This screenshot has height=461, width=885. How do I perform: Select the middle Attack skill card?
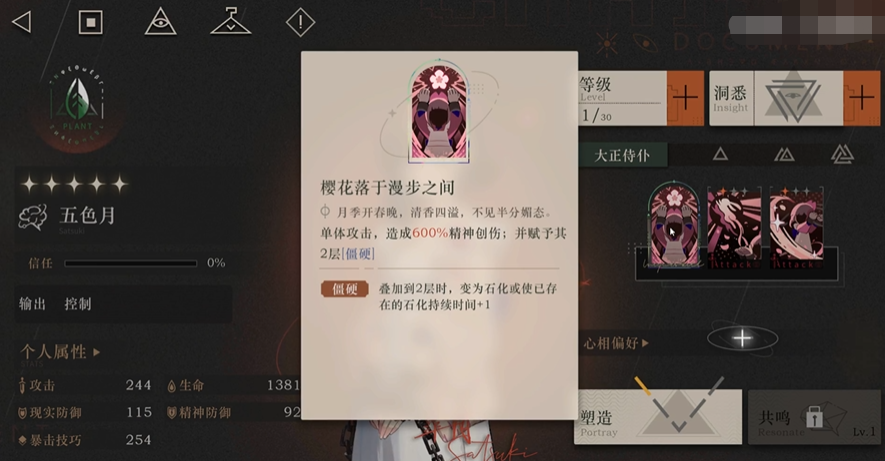point(734,228)
